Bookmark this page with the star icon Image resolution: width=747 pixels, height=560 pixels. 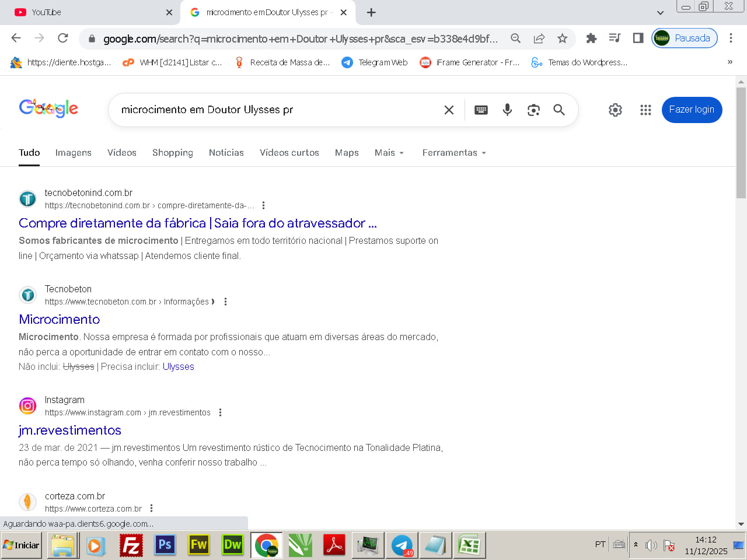[562, 38]
